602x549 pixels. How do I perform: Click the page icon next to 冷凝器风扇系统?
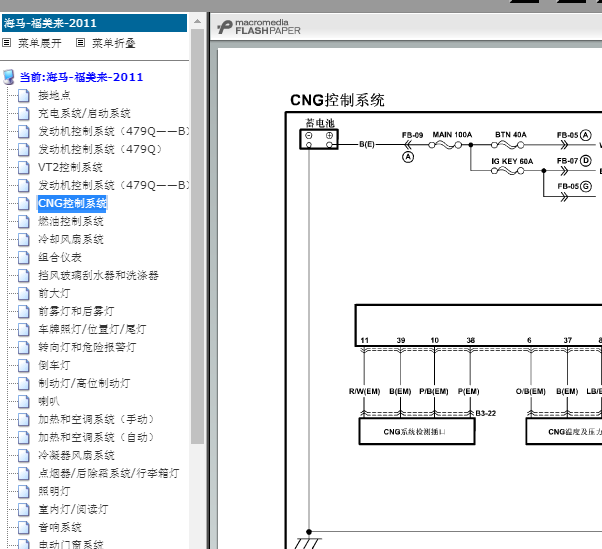tap(23, 456)
